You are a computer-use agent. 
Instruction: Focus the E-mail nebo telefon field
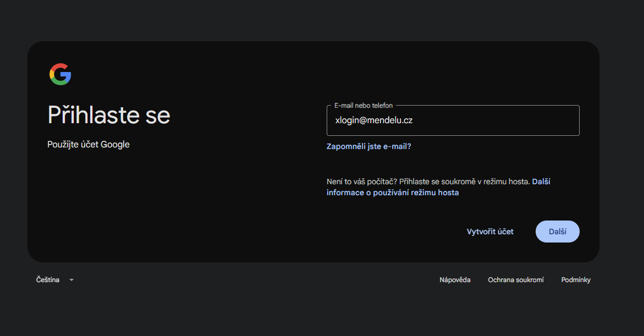click(x=453, y=120)
